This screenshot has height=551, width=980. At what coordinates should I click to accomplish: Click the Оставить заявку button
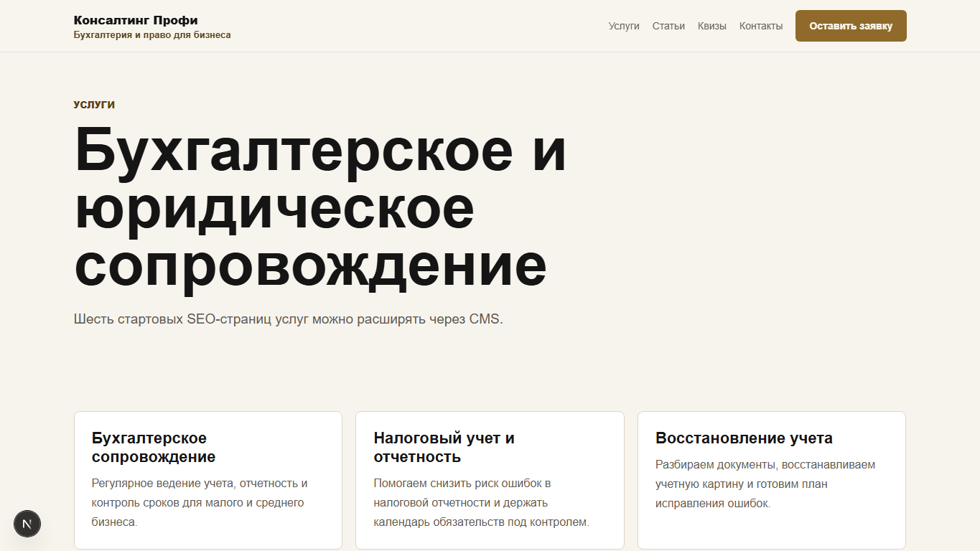(x=851, y=26)
